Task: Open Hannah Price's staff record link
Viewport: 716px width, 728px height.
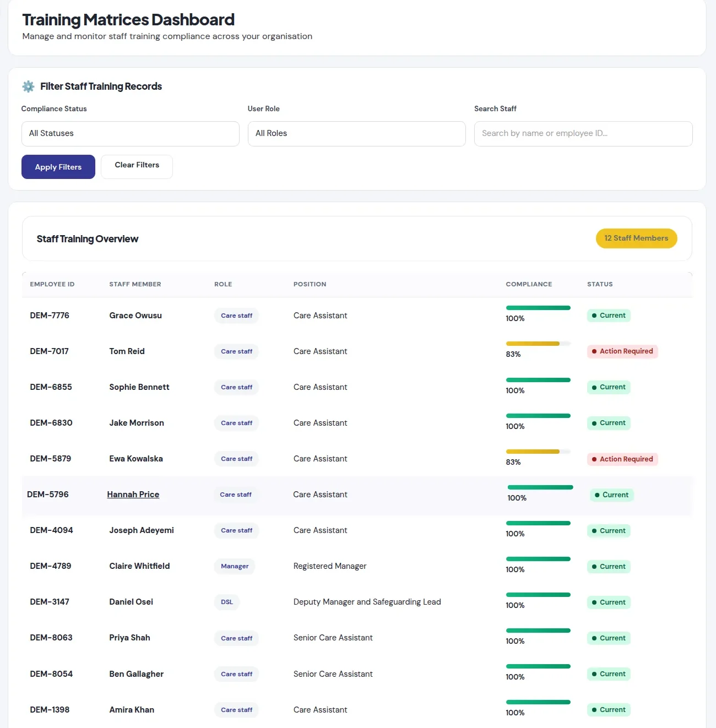Action: (133, 495)
